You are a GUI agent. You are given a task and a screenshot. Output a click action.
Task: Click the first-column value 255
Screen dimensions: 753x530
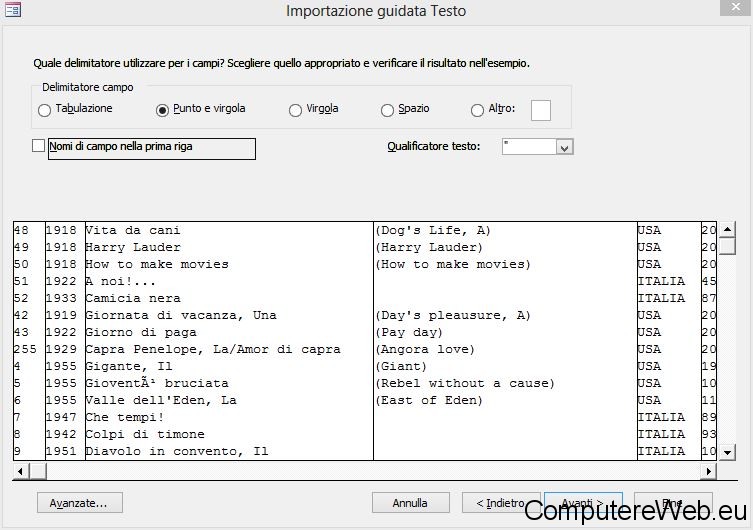(25, 349)
